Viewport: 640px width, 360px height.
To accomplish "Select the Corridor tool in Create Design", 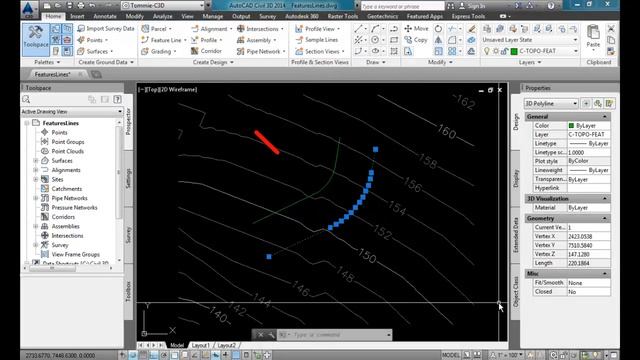I will (x=206, y=51).
